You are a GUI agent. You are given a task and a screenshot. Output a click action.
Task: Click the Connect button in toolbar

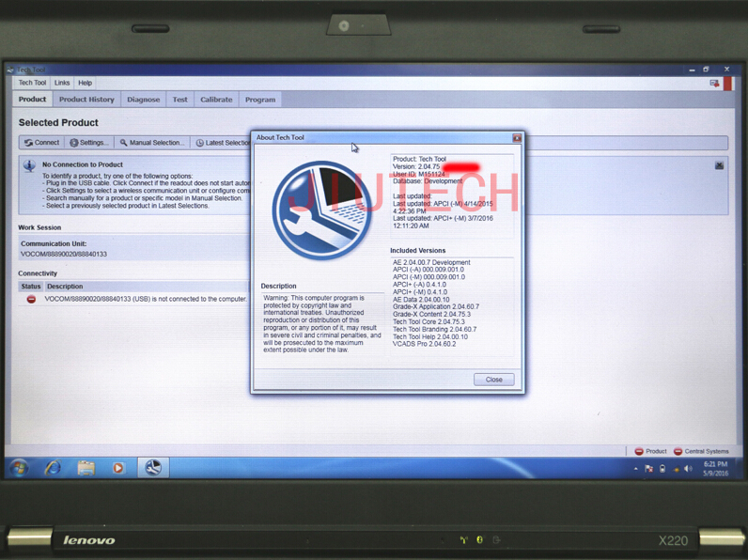42,143
